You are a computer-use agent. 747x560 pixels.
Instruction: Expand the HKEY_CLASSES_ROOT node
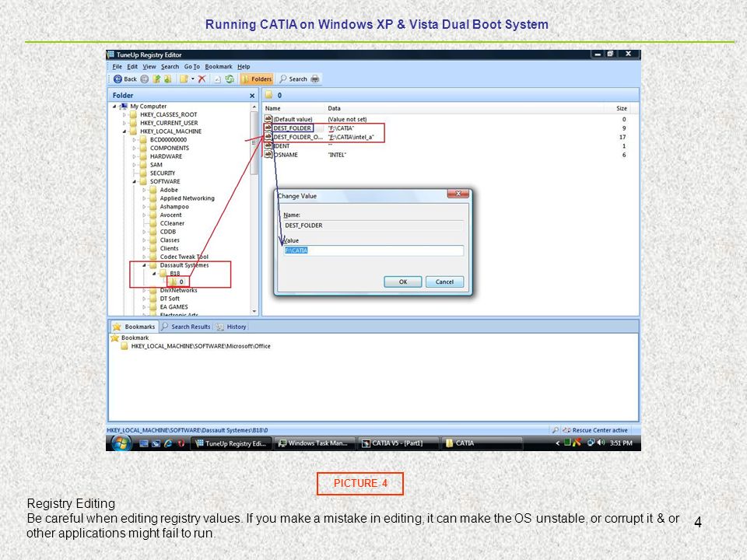pos(124,115)
